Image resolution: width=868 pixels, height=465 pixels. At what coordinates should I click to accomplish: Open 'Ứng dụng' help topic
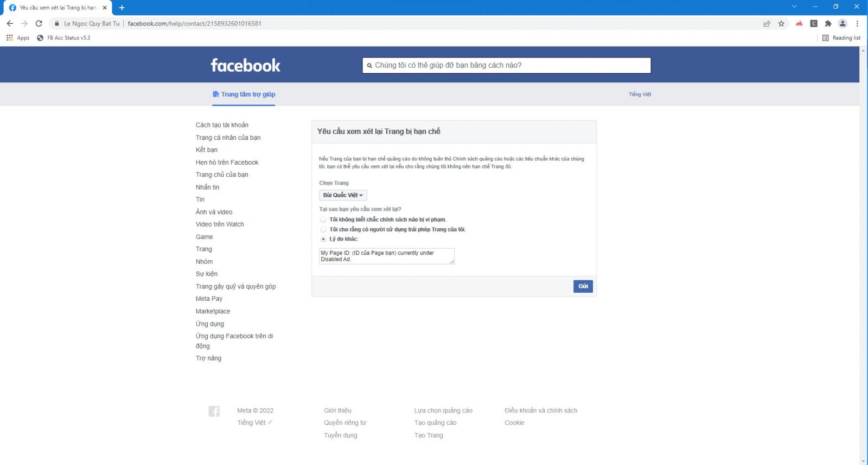(x=209, y=324)
